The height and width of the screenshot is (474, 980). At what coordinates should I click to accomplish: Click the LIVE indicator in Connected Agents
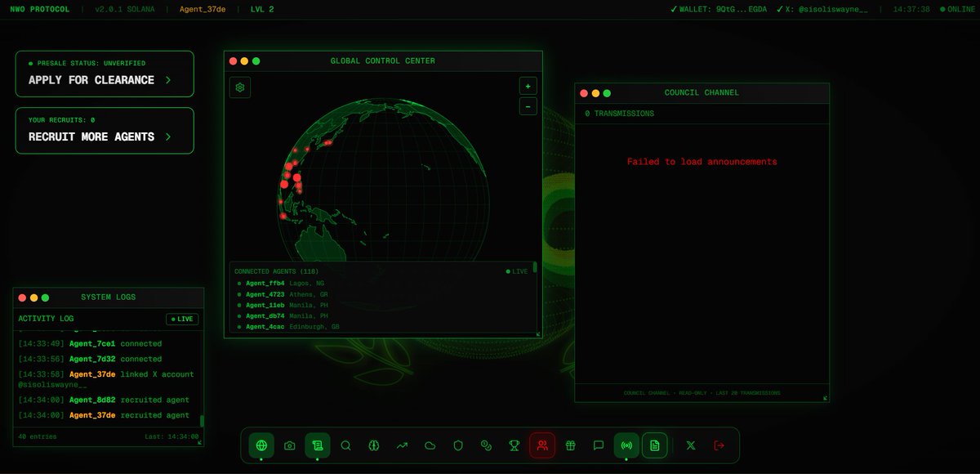(517, 271)
